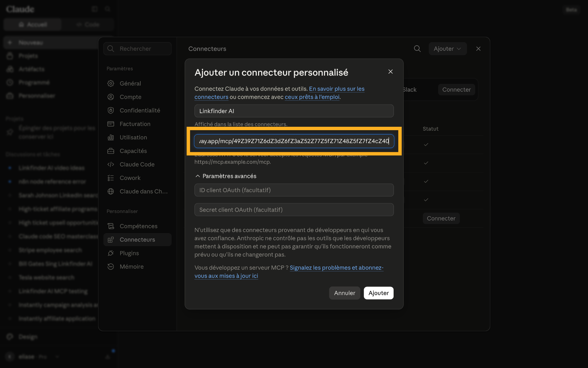The width and height of the screenshot is (588, 368).
Task: Click the Confidentialité shield icon
Action: [111, 110]
